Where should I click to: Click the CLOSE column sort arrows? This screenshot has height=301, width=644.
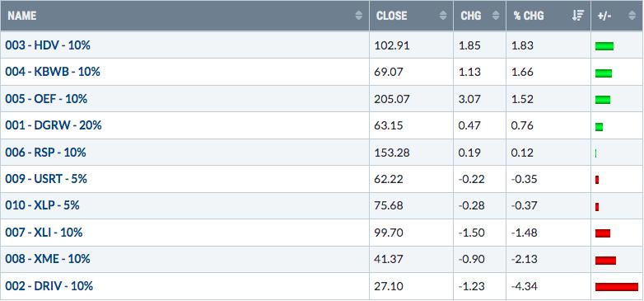click(443, 16)
